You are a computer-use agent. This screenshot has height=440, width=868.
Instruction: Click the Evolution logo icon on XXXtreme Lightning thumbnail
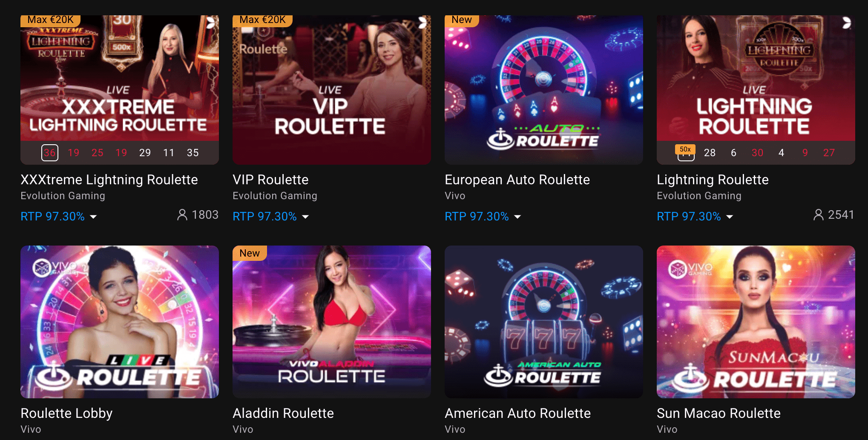[x=211, y=23]
